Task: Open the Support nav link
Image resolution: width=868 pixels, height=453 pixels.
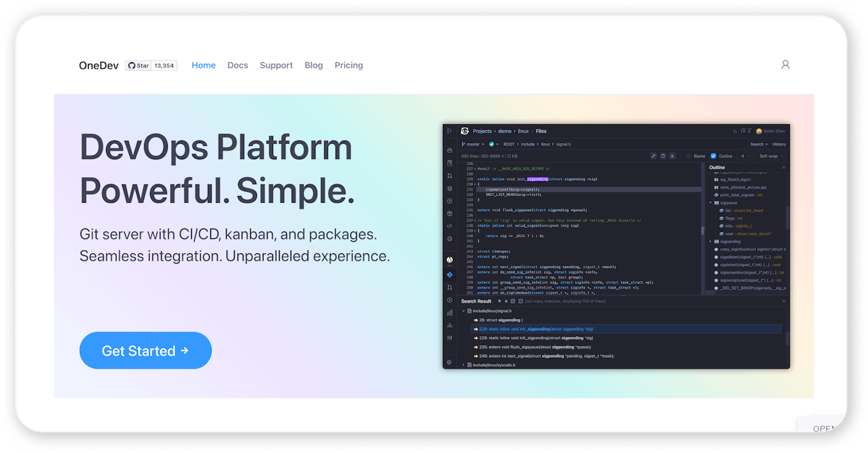Action: tap(276, 65)
